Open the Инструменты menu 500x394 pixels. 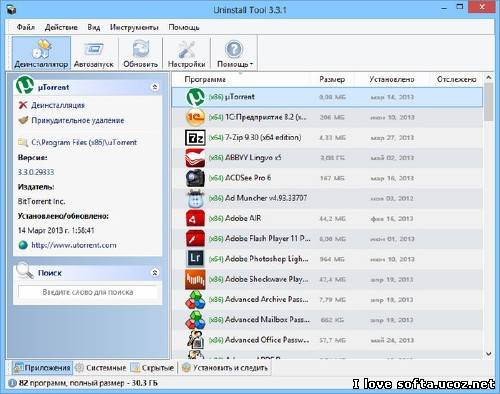pos(134,27)
